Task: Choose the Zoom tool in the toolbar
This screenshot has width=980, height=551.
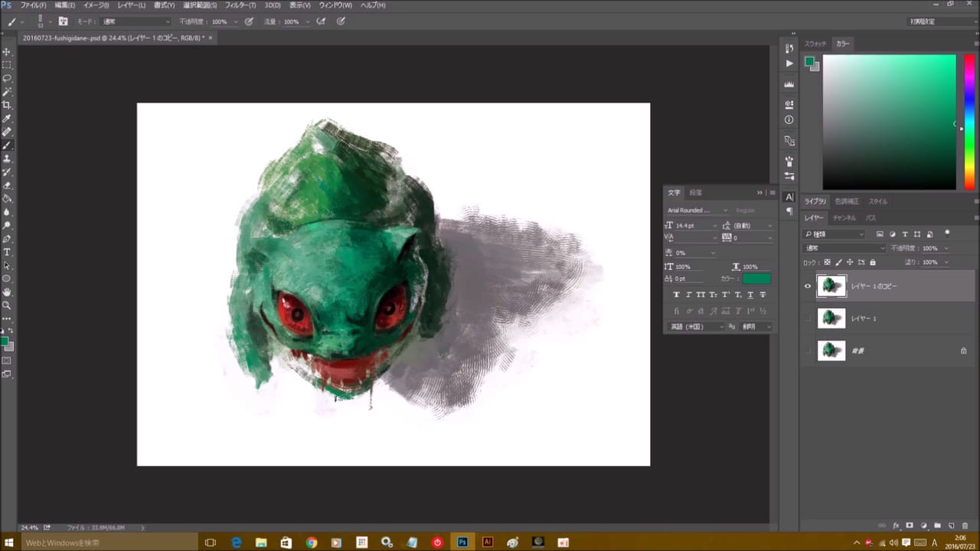Action: click(7, 305)
